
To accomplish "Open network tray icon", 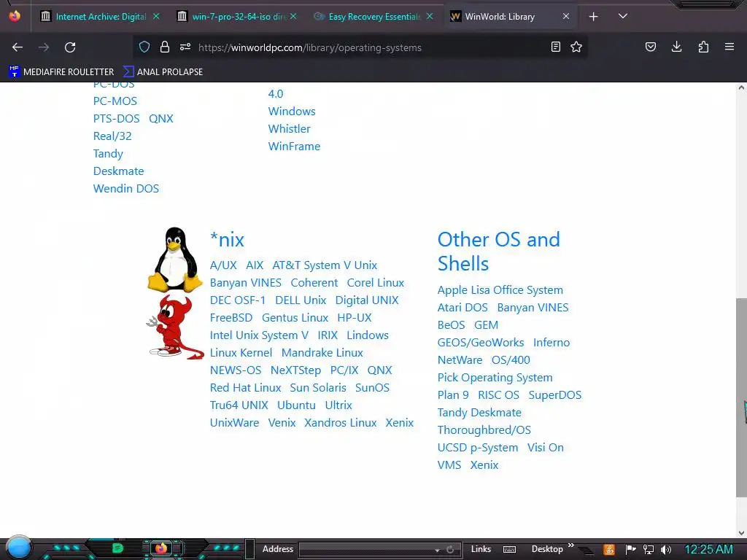I will 649,550.
